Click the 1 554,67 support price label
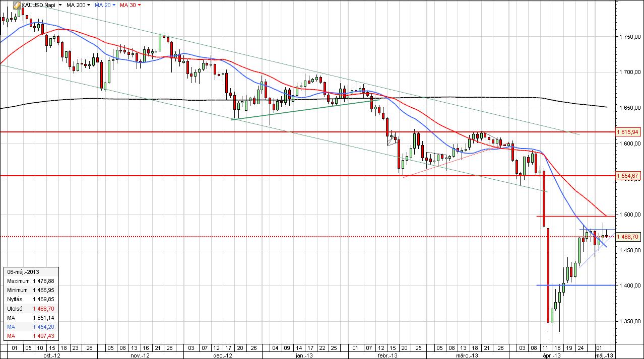This screenshot has width=644, height=359. coord(627,176)
